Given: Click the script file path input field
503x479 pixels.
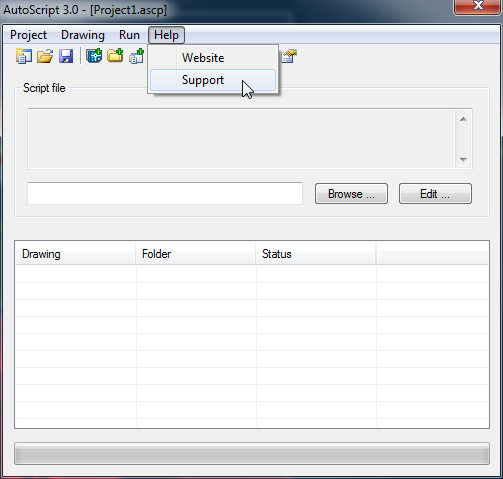Looking at the screenshot, I should pos(165,193).
